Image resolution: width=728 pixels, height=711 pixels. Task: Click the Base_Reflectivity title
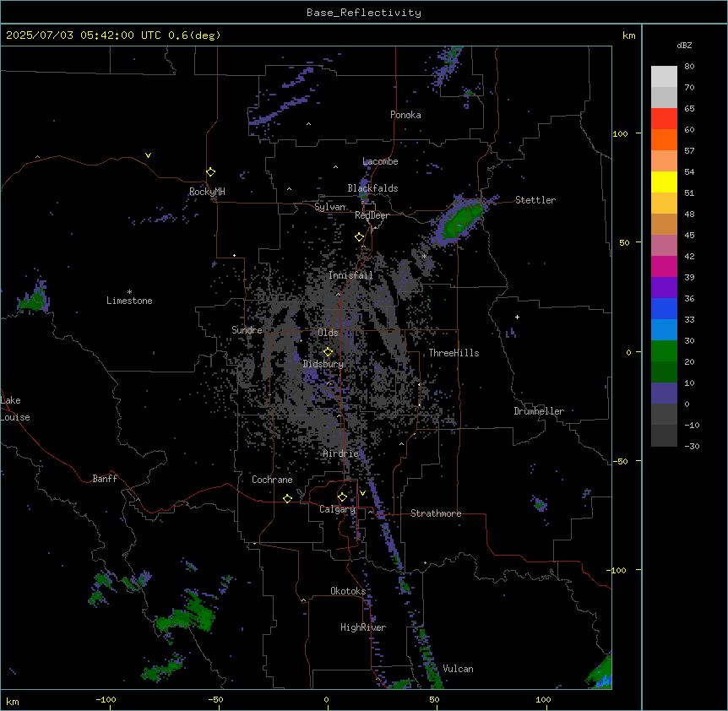(x=364, y=13)
